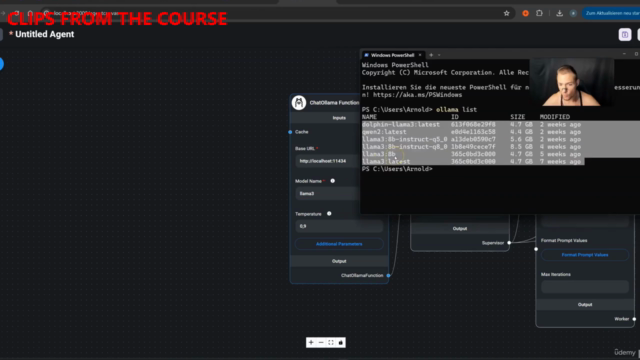Click the blue circle at left edge
The width and height of the screenshot is (640, 360).
[1, 64]
